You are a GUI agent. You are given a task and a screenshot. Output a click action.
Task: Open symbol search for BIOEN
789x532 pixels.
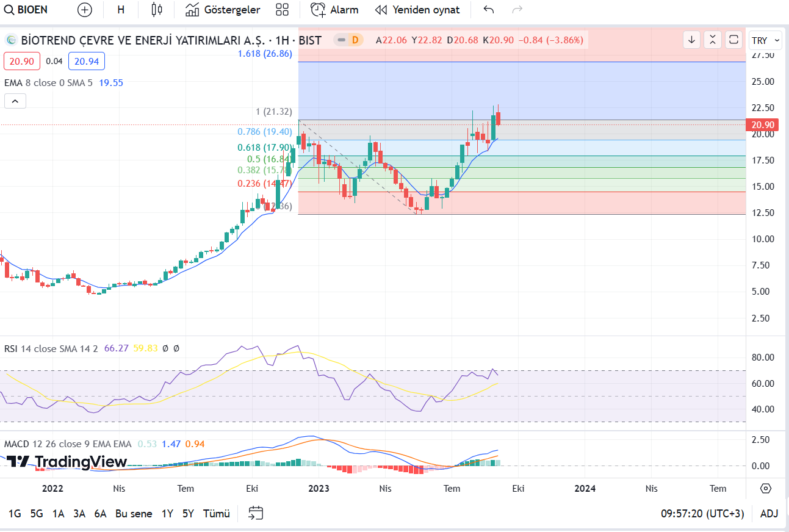pos(26,10)
